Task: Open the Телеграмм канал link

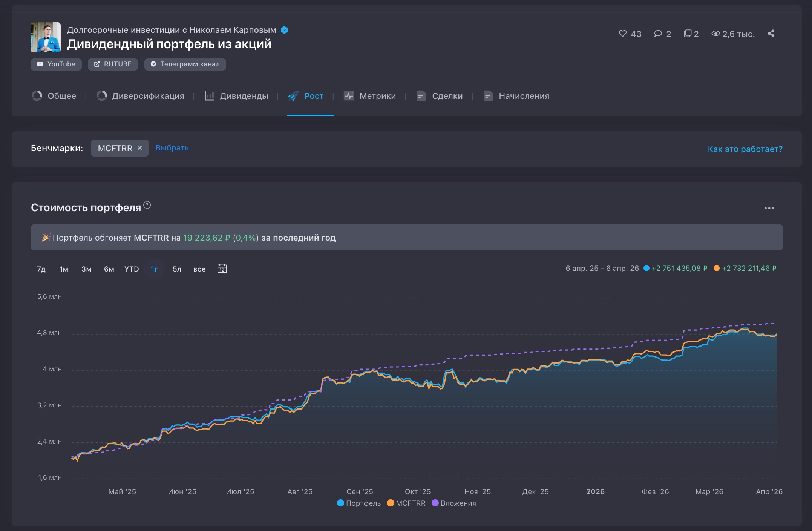Action: click(185, 64)
